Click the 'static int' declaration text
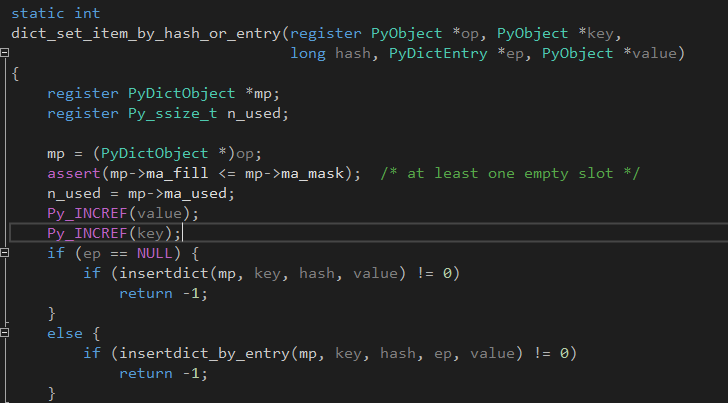728x403 pixels. (56, 13)
